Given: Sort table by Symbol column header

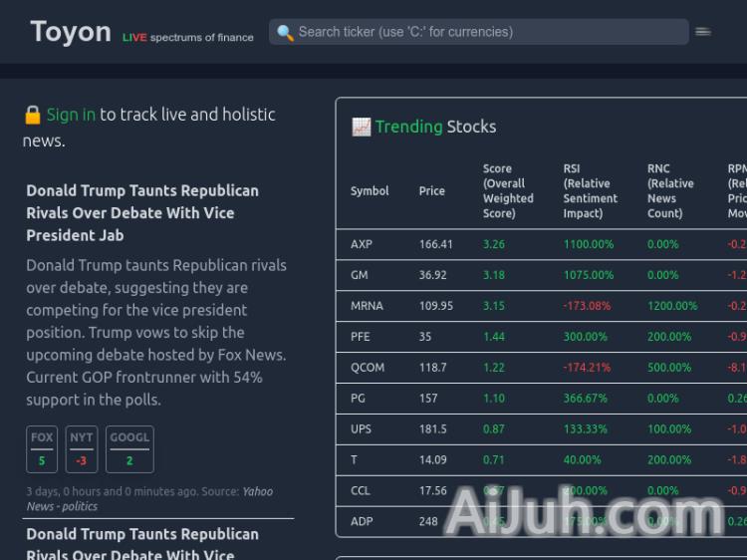Looking at the screenshot, I should point(370,191).
